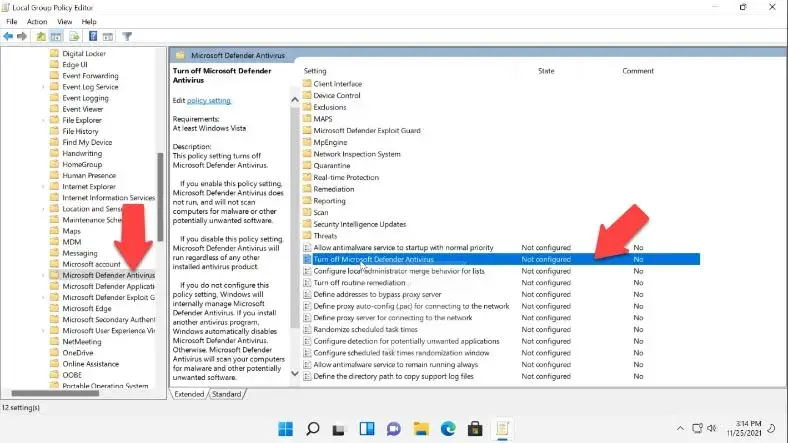Image resolution: width=788 pixels, height=443 pixels.
Task: Toggle the Show/Hide Console Tree icon
Action: 56,36
